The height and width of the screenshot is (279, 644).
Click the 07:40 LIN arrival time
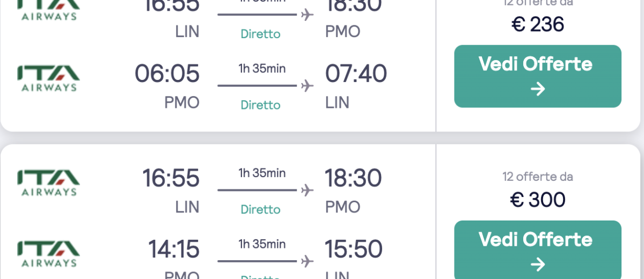[356, 74]
